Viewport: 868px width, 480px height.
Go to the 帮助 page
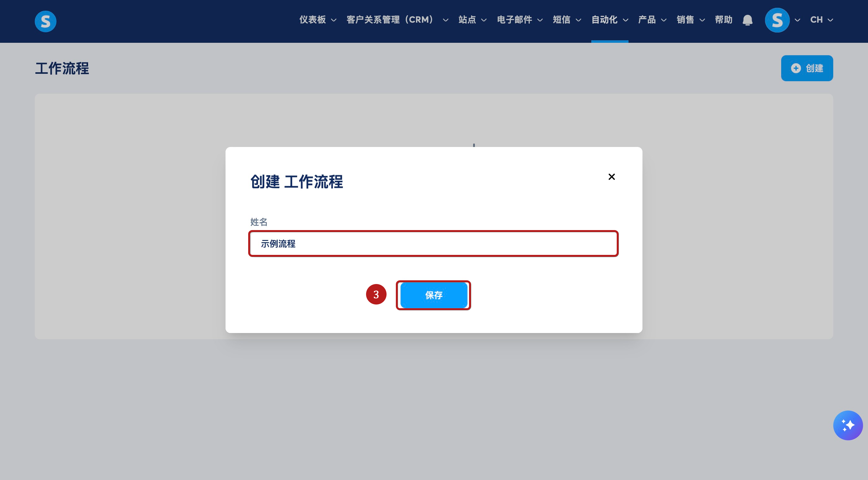(x=723, y=20)
